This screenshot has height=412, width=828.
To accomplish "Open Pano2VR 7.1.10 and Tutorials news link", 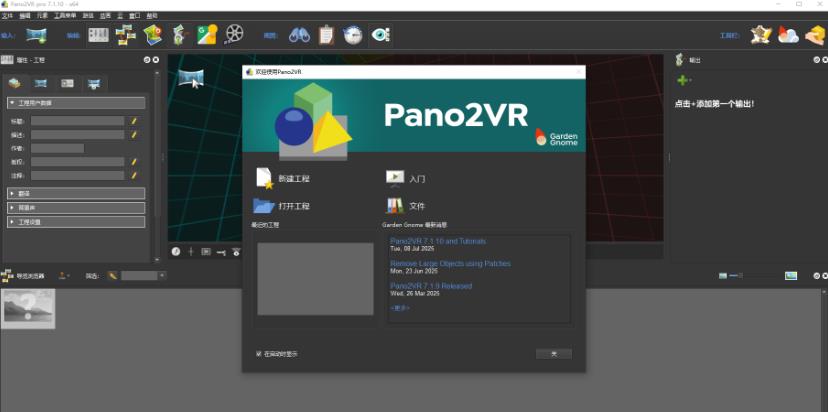I will point(438,241).
